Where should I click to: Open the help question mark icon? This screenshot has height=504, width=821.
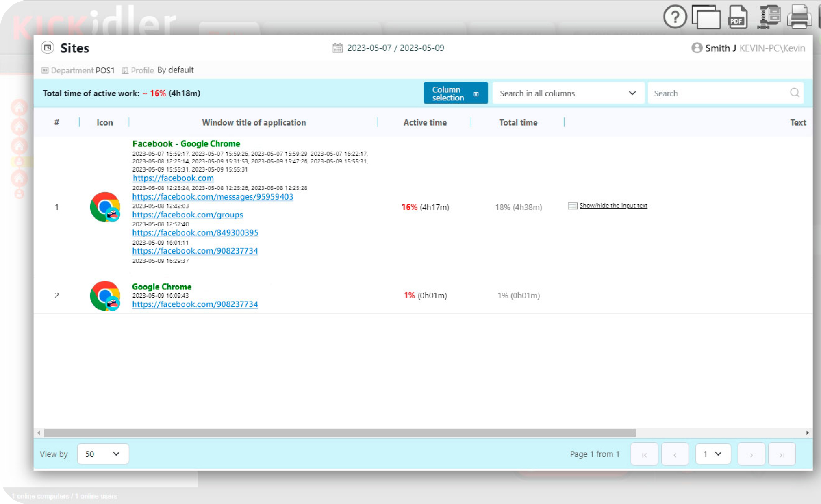[675, 17]
